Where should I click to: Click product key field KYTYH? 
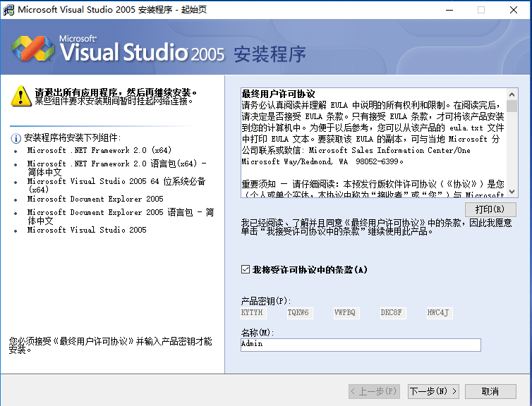[x=253, y=313]
